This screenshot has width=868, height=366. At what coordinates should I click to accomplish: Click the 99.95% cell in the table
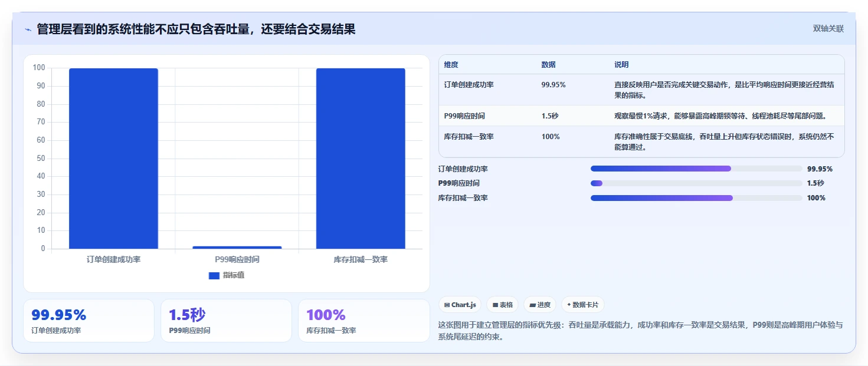[553, 85]
